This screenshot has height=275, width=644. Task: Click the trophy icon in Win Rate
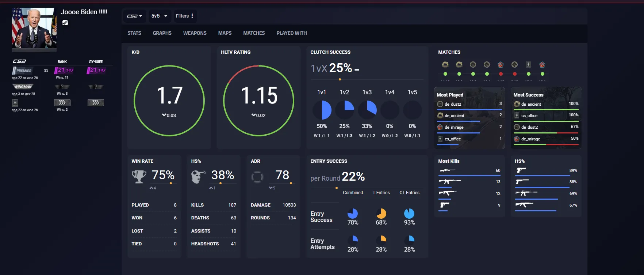[139, 177]
